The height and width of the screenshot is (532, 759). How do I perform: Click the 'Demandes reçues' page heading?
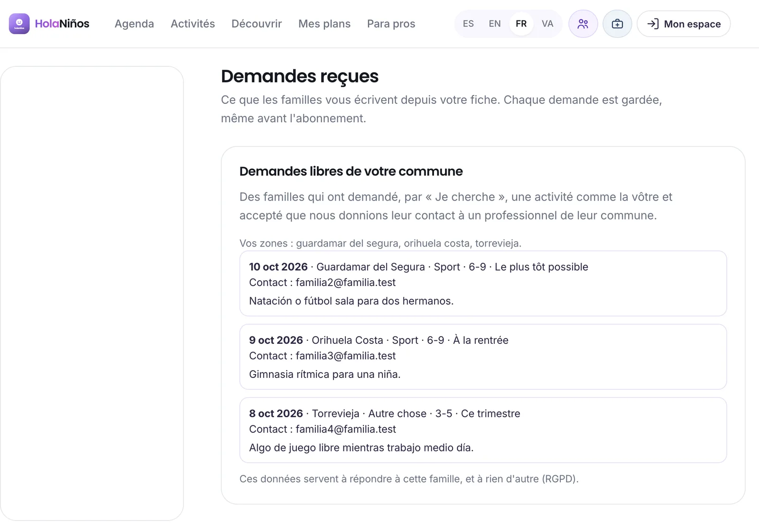tap(300, 76)
